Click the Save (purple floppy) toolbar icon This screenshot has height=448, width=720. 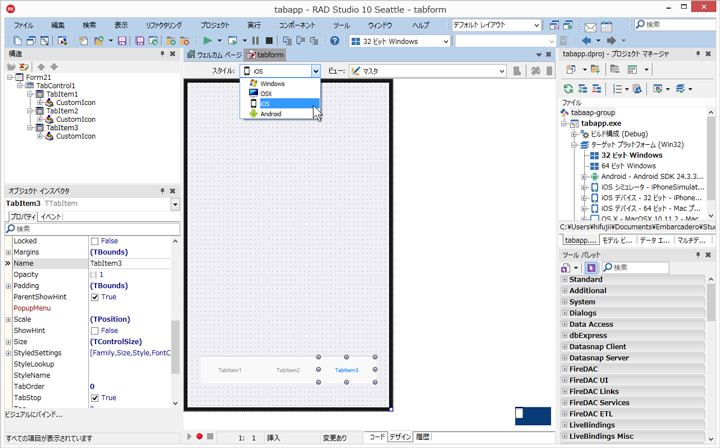tap(122, 41)
